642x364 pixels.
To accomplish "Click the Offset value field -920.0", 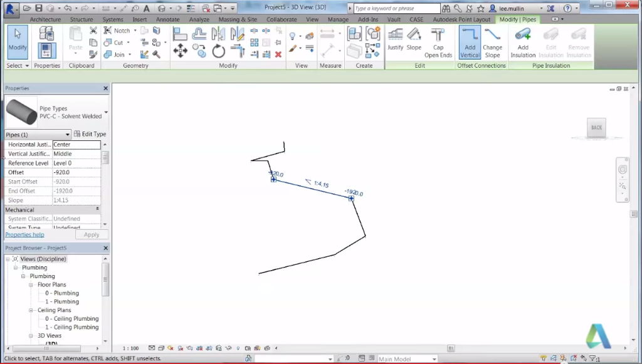I will pos(76,172).
